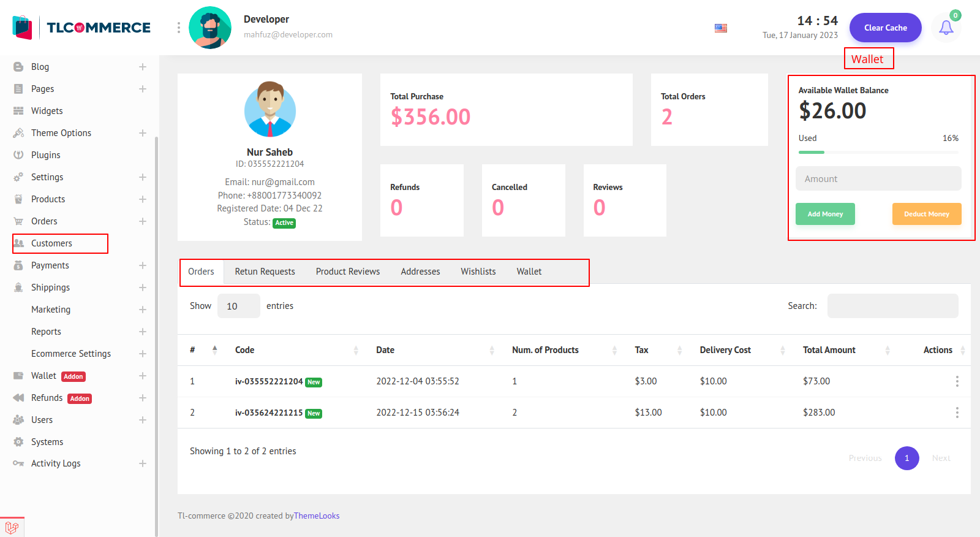Click the Laravel debug icon at bottom left

point(12,527)
